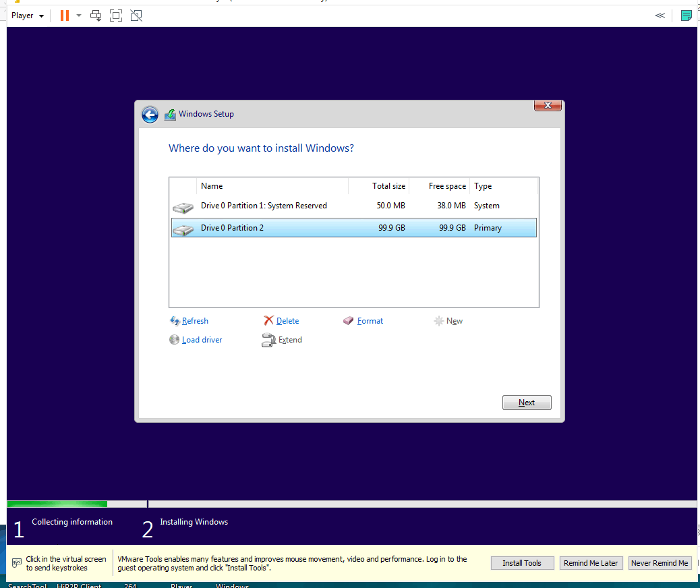Select Drive 0 Partition 1: System Reserved
700x588 pixels.
[x=354, y=206]
